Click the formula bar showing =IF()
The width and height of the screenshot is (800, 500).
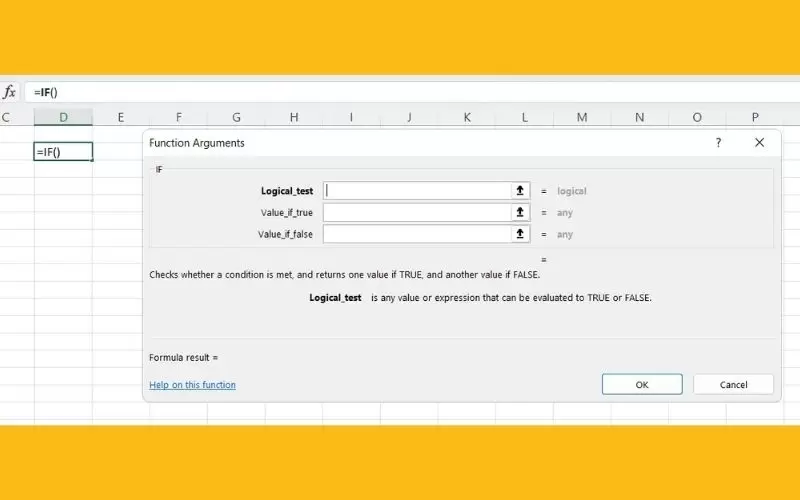tap(412, 92)
